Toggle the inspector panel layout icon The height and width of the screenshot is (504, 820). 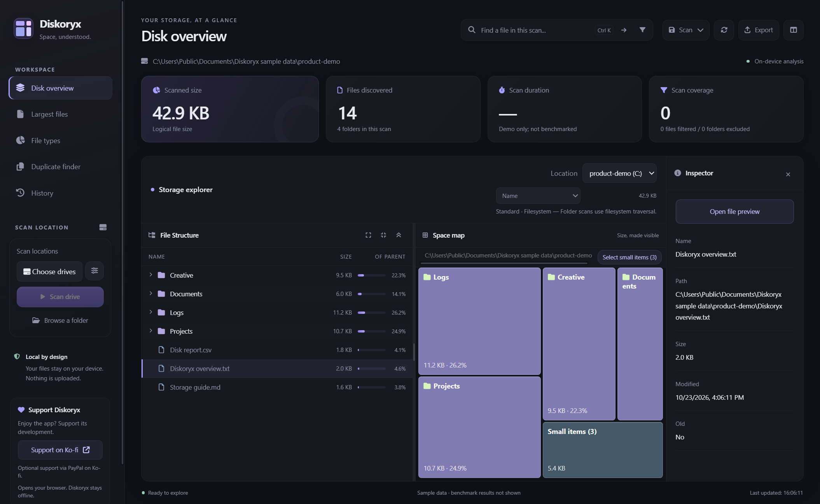coord(793,30)
